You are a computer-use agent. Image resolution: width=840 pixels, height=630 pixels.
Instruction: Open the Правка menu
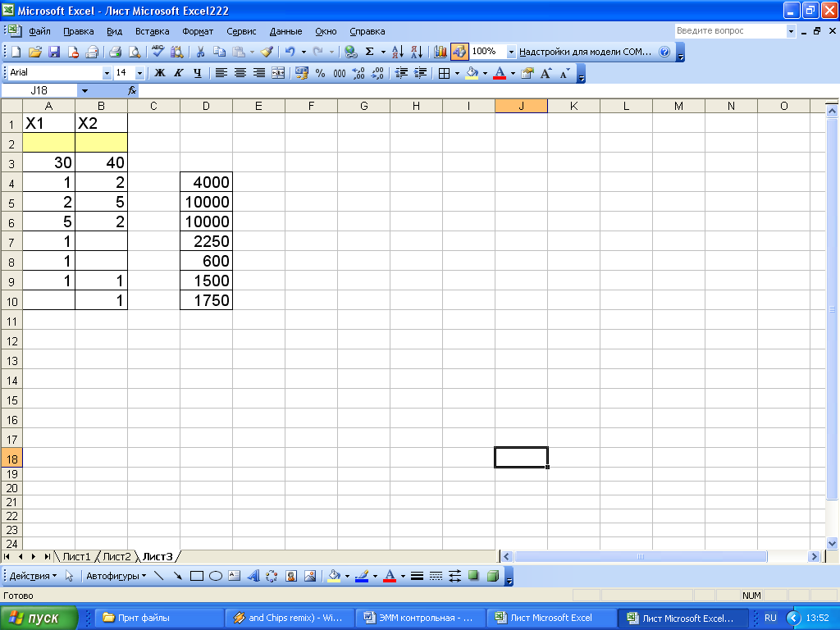(78, 31)
